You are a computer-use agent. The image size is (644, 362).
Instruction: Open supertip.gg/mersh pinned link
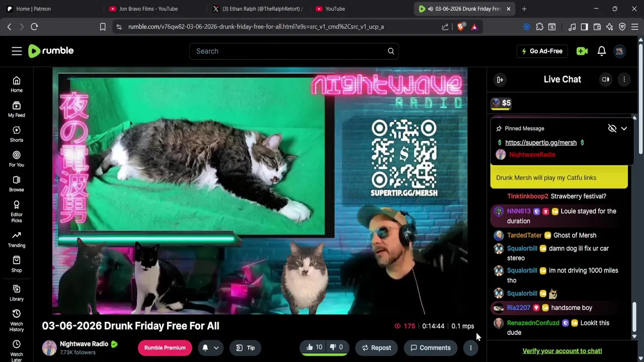(541, 142)
